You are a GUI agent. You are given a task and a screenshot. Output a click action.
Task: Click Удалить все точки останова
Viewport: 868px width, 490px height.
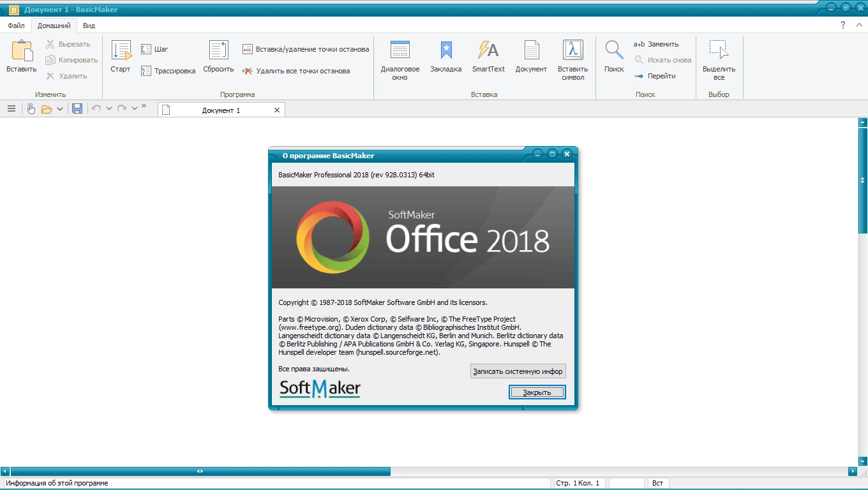(296, 71)
